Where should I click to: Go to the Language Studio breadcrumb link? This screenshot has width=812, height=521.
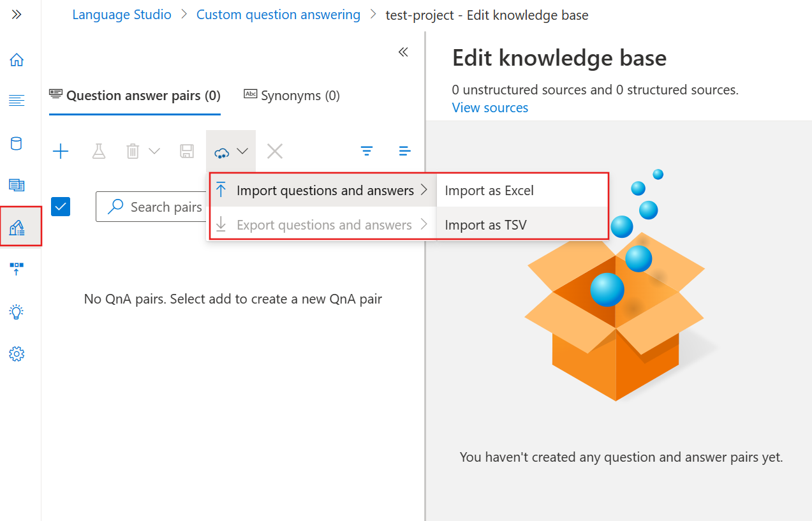(122, 15)
